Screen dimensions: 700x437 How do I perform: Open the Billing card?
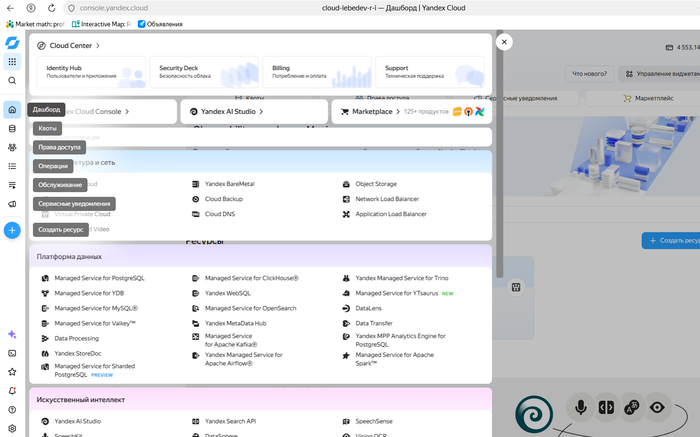pyautogui.click(x=317, y=72)
